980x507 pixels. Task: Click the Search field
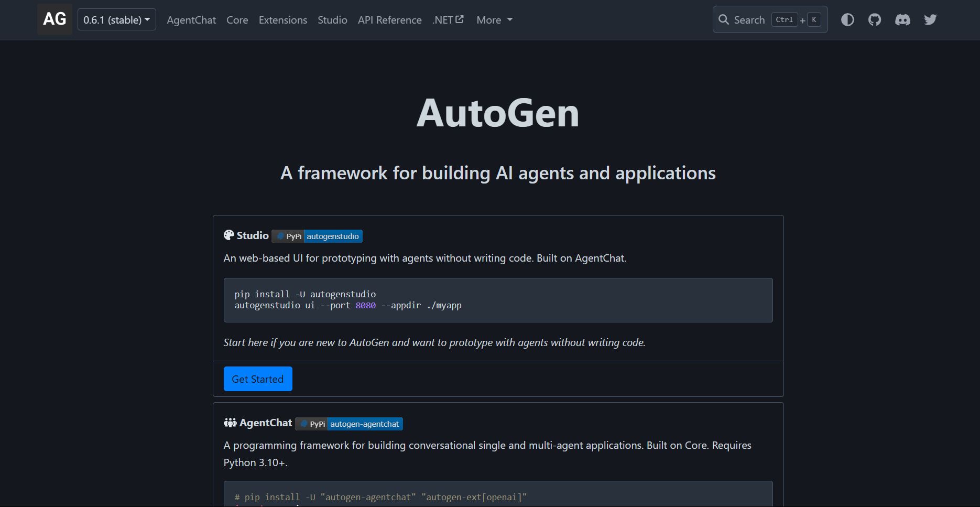tap(770, 20)
